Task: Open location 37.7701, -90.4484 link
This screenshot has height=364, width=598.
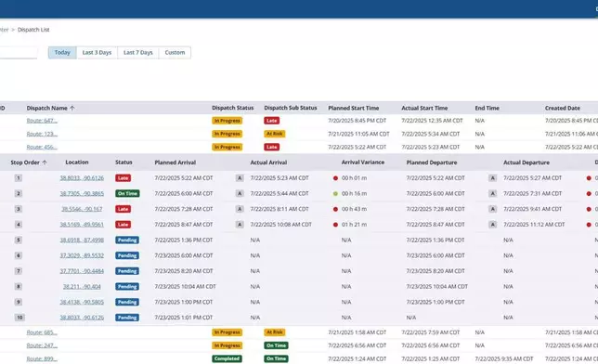Action: 82,271
